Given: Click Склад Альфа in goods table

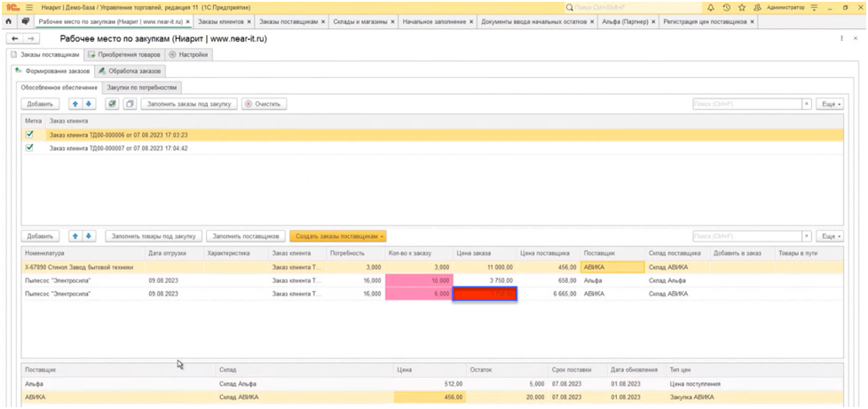Looking at the screenshot, I should (x=678, y=280).
